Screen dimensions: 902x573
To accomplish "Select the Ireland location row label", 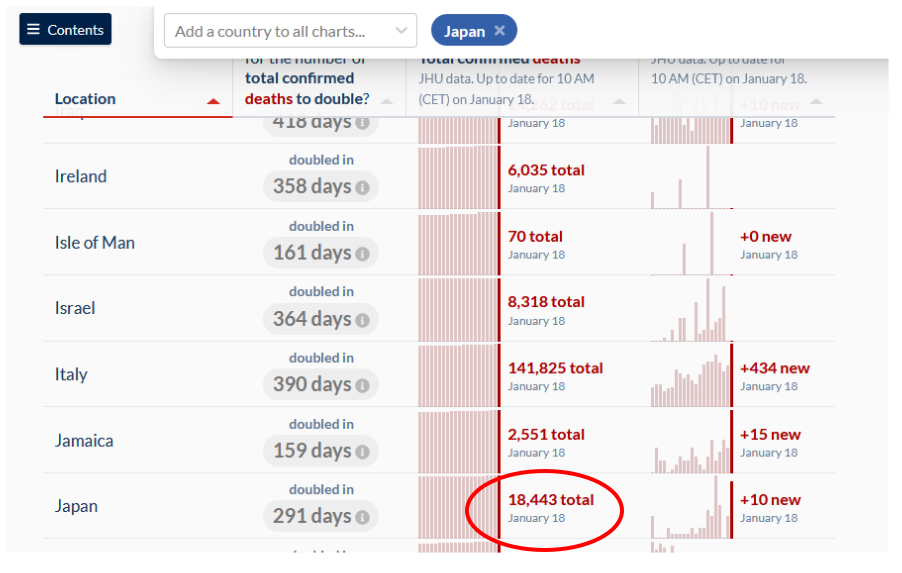I will click(81, 177).
